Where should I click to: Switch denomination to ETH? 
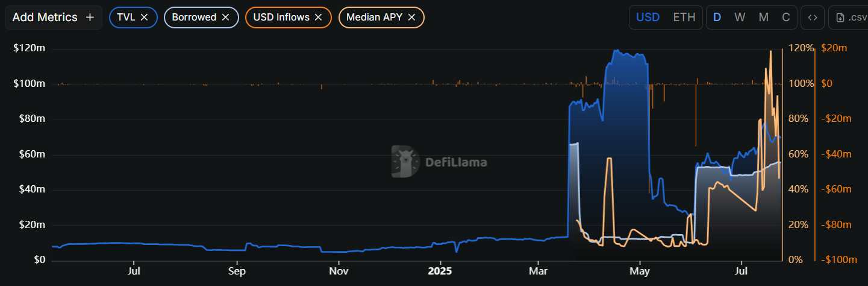(x=684, y=17)
